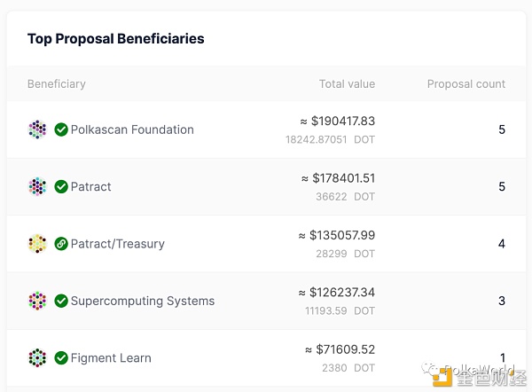Click the Figment Learn identicon avatar
The image size is (532, 392).
tap(37, 357)
